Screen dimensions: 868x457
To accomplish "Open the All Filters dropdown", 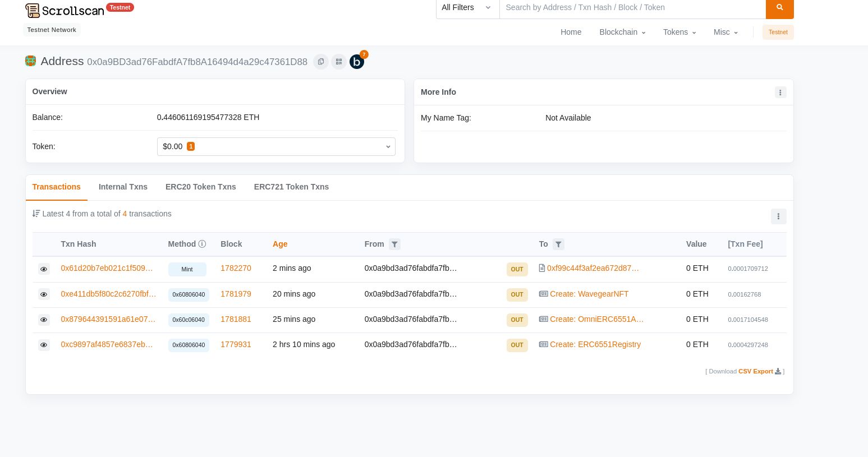I will [467, 8].
